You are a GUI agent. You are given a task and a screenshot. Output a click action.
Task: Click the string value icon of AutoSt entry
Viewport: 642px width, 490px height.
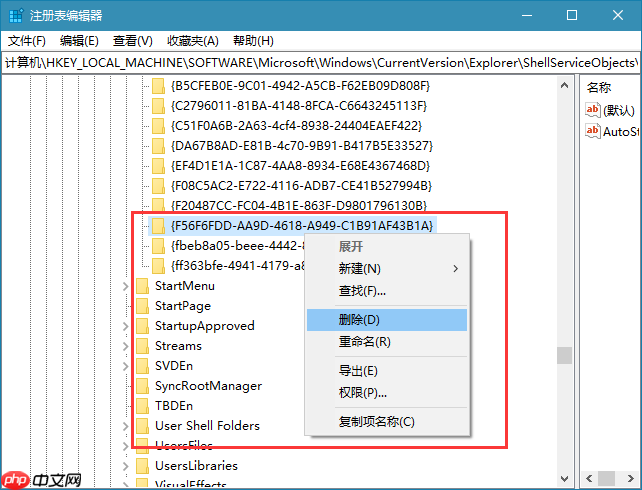[x=592, y=131]
